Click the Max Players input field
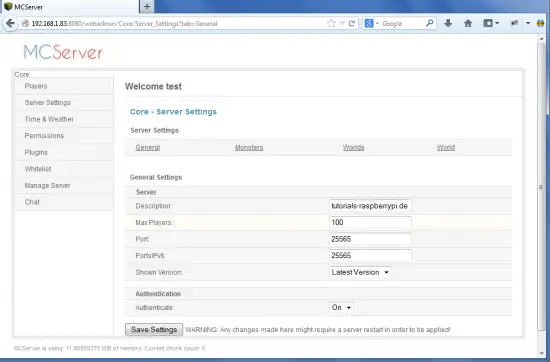550x362 pixels. (x=370, y=222)
